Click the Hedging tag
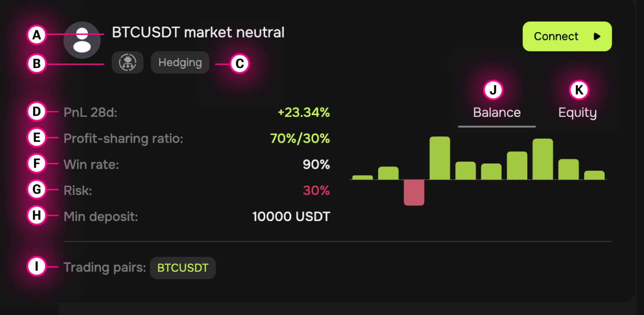This screenshot has width=644, height=315. 180,63
